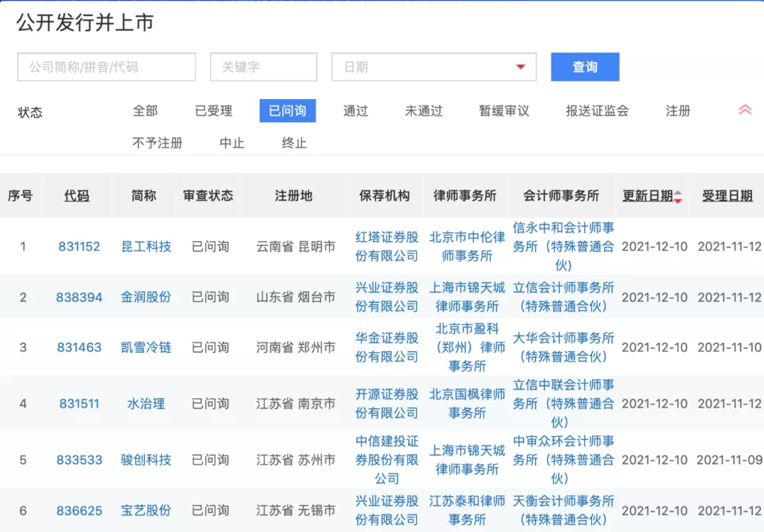Open company 水治理

point(146,403)
